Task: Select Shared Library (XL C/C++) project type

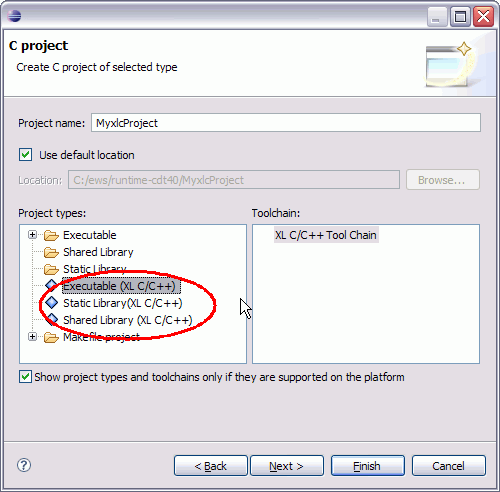Action: (128, 320)
